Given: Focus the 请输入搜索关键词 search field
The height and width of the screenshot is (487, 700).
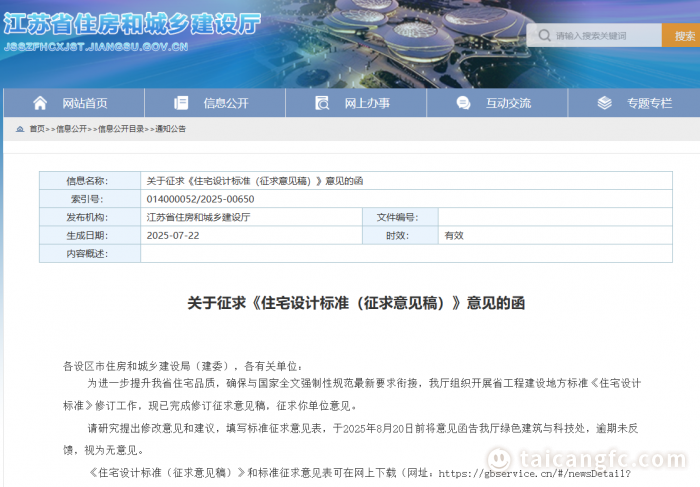Looking at the screenshot, I should tap(604, 36).
